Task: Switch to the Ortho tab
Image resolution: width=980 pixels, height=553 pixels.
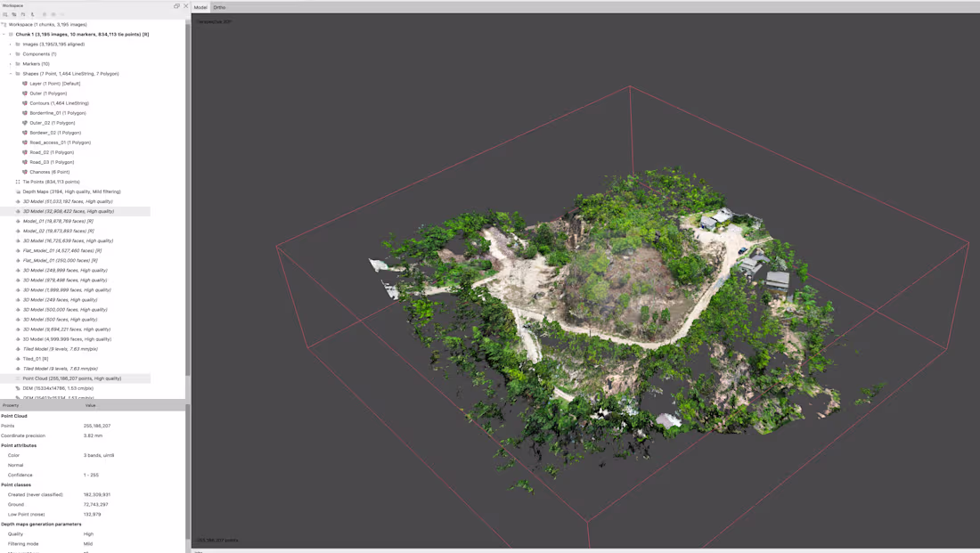Action: pos(219,7)
